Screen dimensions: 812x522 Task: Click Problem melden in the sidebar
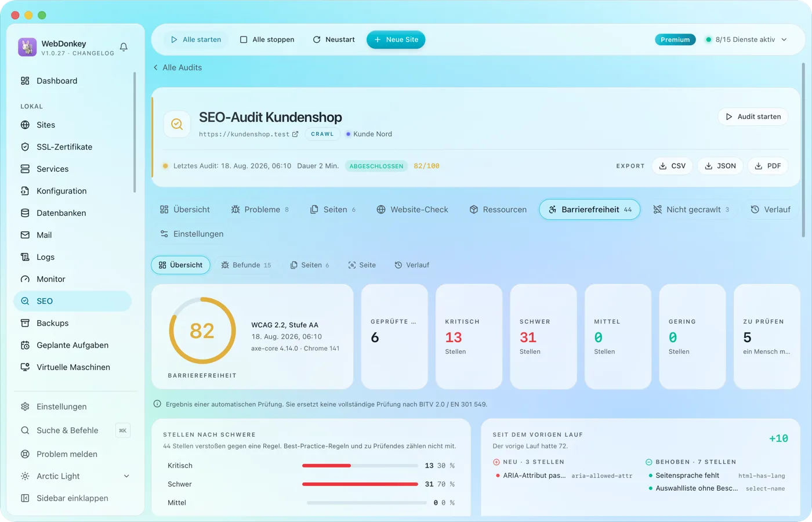[73, 454]
